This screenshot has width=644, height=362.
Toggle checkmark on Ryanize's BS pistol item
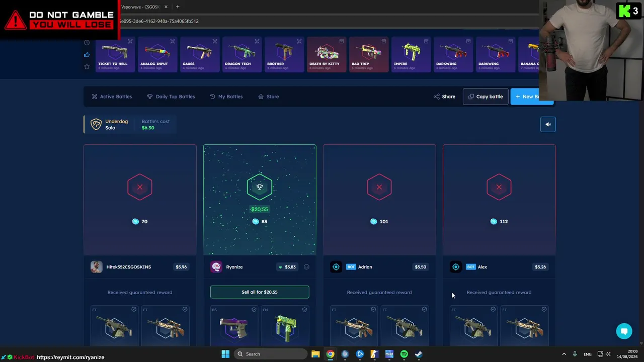click(x=254, y=309)
